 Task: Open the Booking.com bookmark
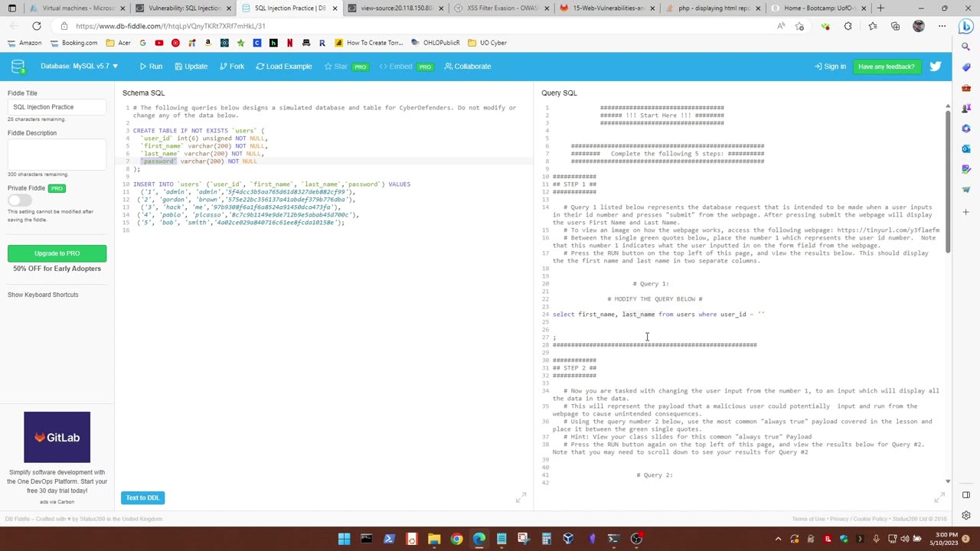(73, 43)
